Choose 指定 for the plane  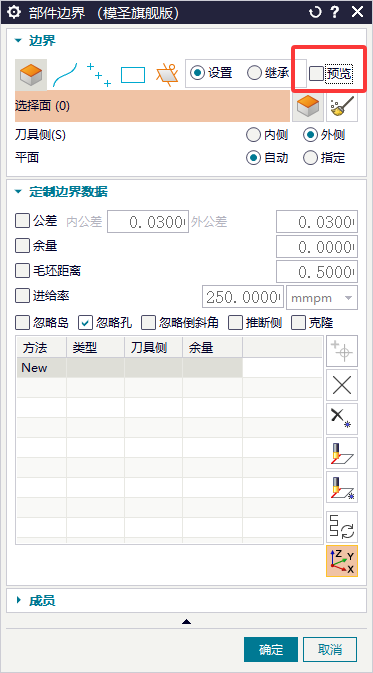(310, 158)
